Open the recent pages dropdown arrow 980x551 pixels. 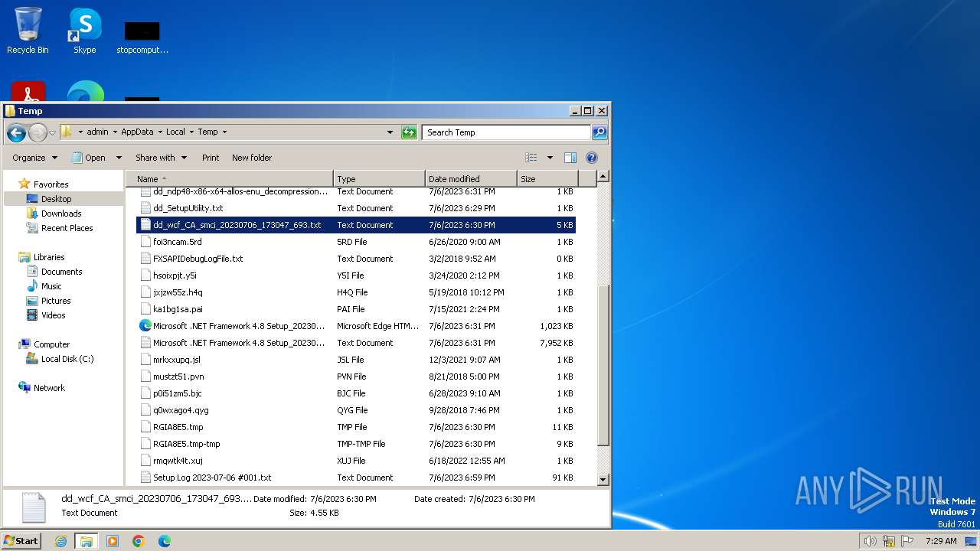tap(52, 132)
